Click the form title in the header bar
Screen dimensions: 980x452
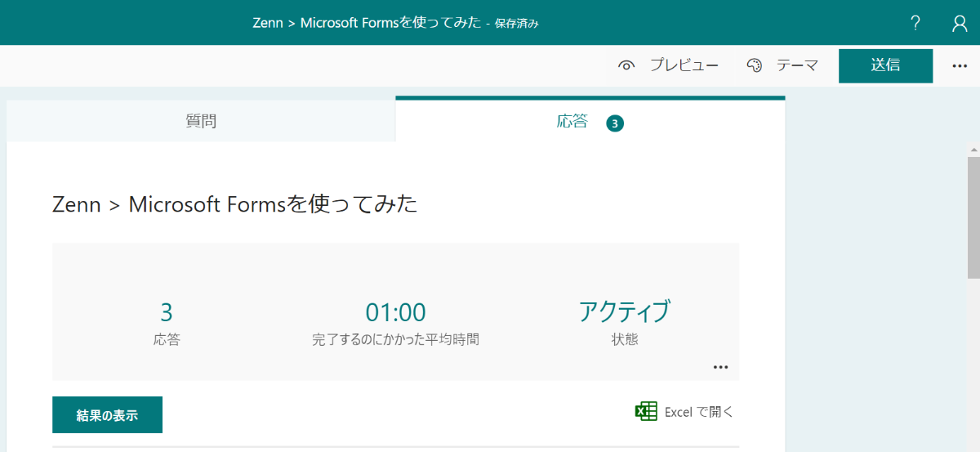[x=367, y=23]
